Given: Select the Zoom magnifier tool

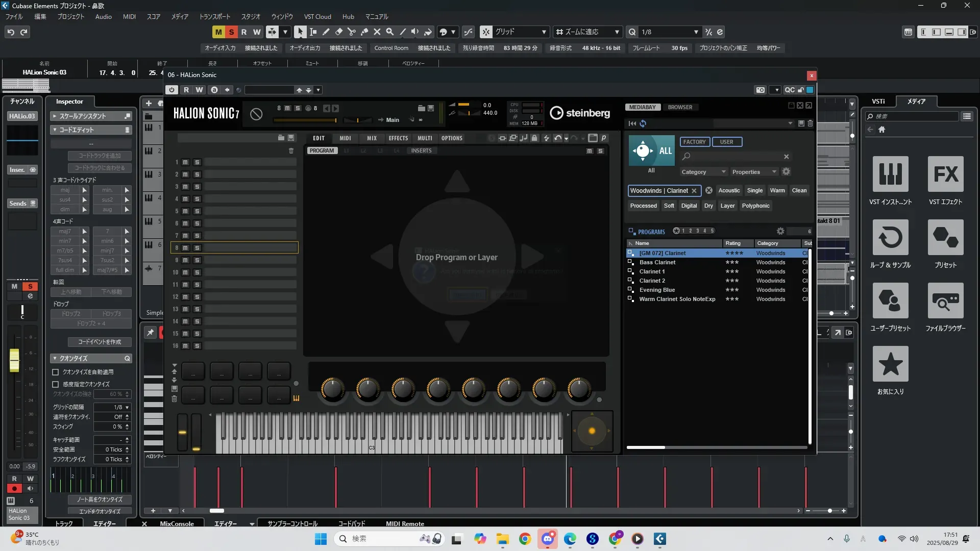Looking at the screenshot, I should pos(389,32).
